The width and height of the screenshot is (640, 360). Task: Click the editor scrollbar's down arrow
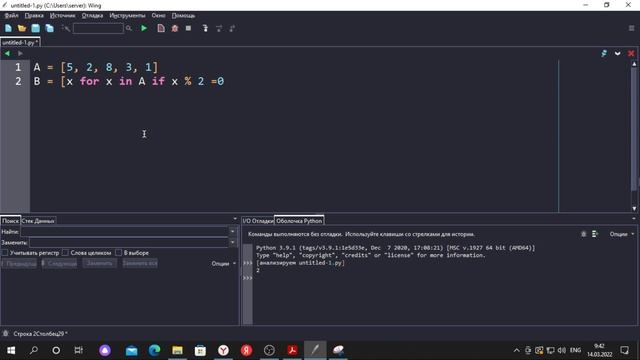coord(634,209)
